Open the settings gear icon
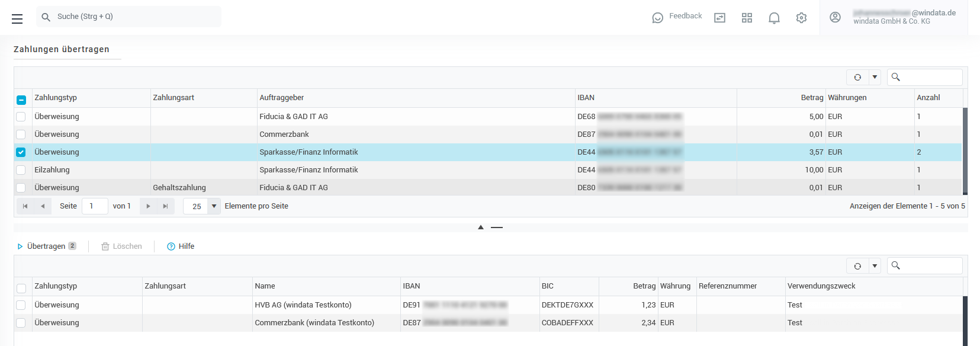 click(x=801, y=18)
